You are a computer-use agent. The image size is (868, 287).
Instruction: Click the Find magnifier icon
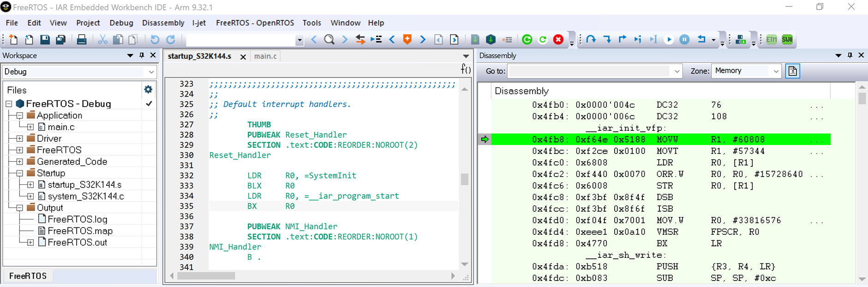click(329, 40)
